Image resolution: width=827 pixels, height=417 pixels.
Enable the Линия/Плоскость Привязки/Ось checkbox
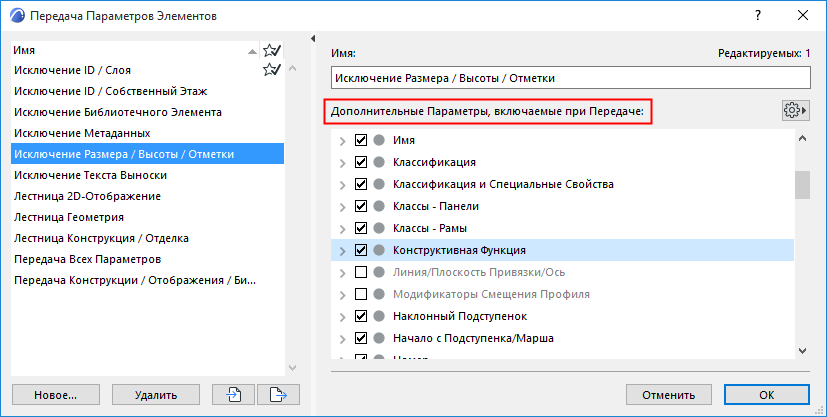[361, 272]
